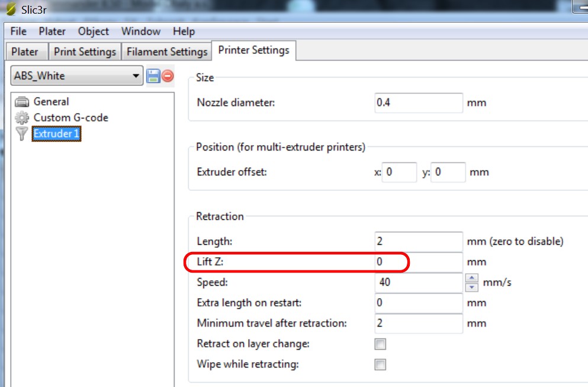Open the Plater menu in menu bar
This screenshot has width=588, height=387.
[52, 31]
